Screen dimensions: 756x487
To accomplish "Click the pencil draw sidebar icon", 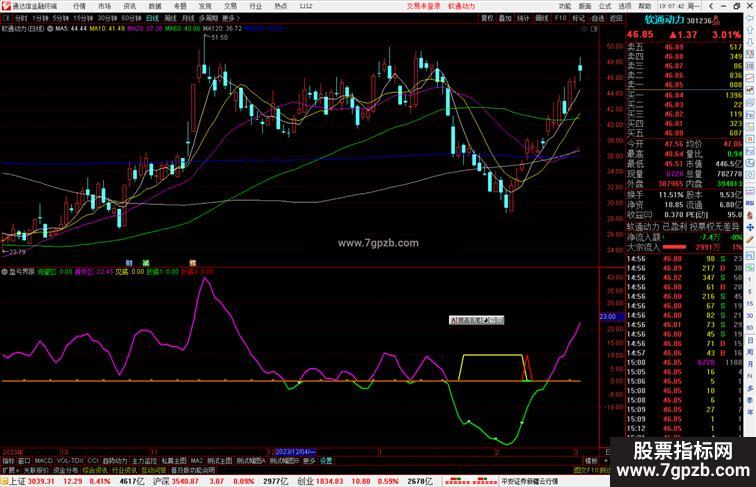I will (x=750, y=240).
